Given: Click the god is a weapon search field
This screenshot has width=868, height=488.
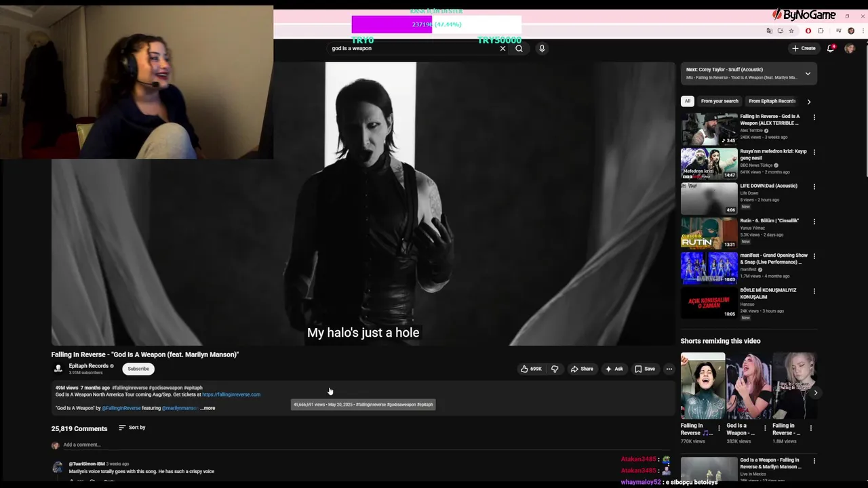Looking at the screenshot, I should click(414, 49).
